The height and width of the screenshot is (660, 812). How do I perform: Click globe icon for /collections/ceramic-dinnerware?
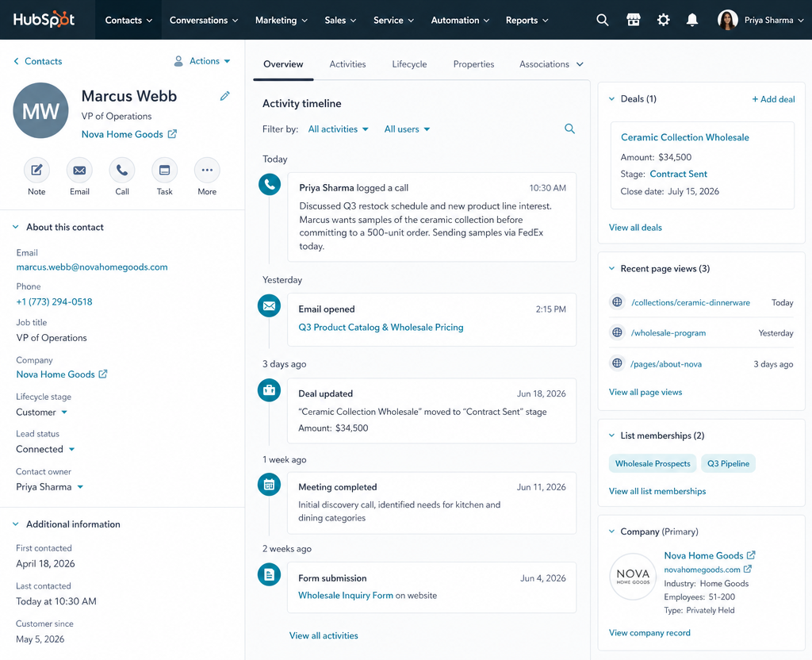click(617, 302)
